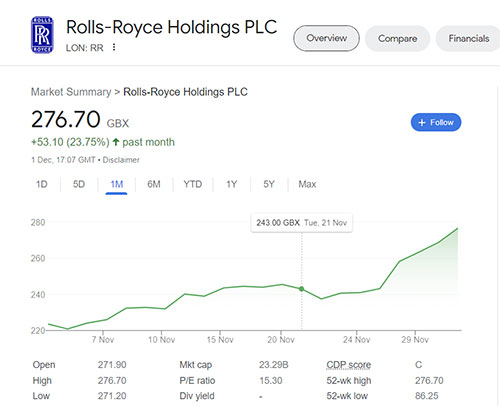Click the +53.10 (23.75%) past month change
The width and height of the screenshot is (500, 406).
[x=103, y=142]
